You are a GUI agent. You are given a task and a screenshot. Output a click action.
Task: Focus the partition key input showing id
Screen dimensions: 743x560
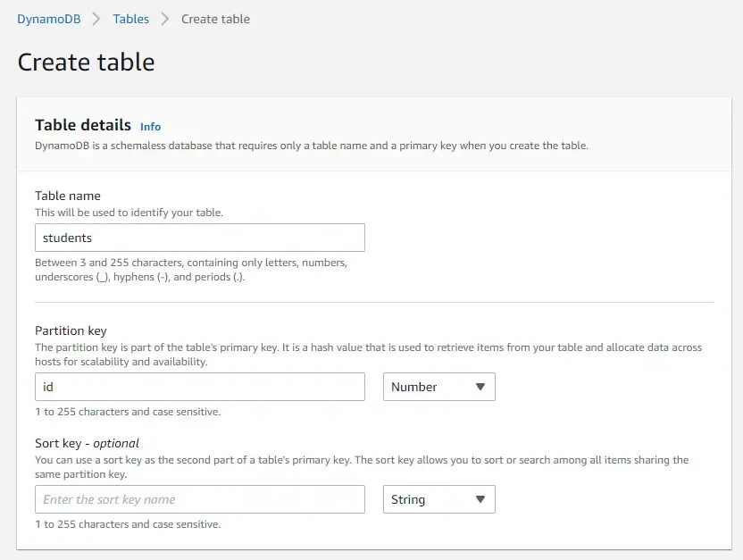pos(200,387)
